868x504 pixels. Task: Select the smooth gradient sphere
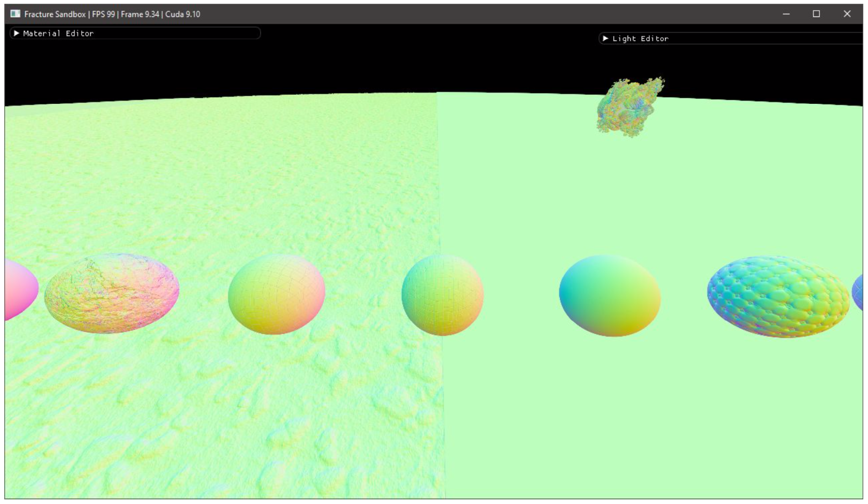click(609, 295)
